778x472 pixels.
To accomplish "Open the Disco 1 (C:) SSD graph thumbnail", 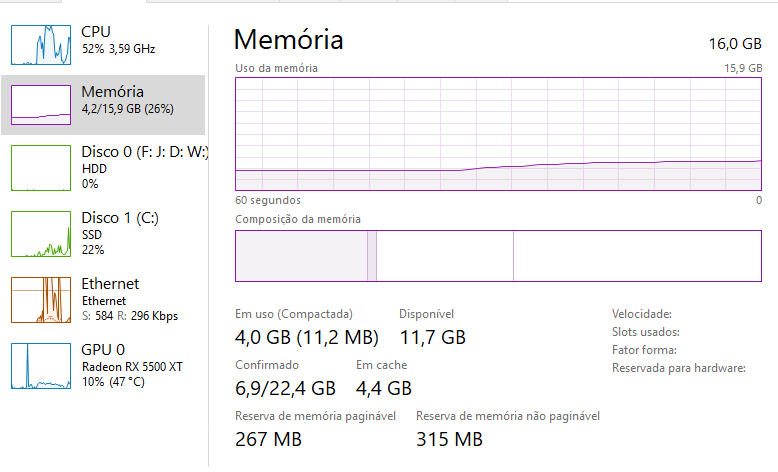I will [x=41, y=234].
